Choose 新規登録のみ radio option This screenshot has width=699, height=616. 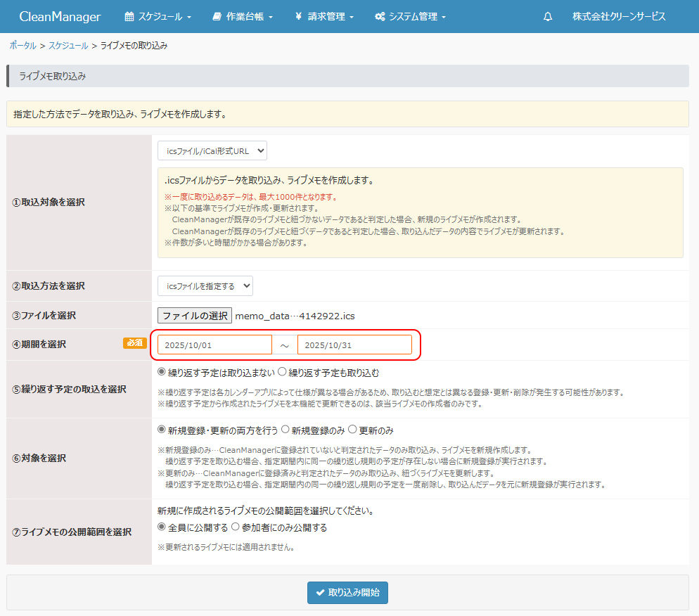(286, 430)
